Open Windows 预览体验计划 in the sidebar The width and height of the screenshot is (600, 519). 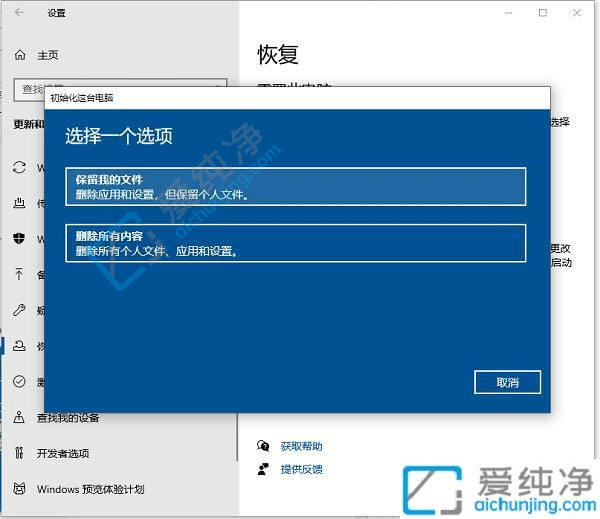91,489
